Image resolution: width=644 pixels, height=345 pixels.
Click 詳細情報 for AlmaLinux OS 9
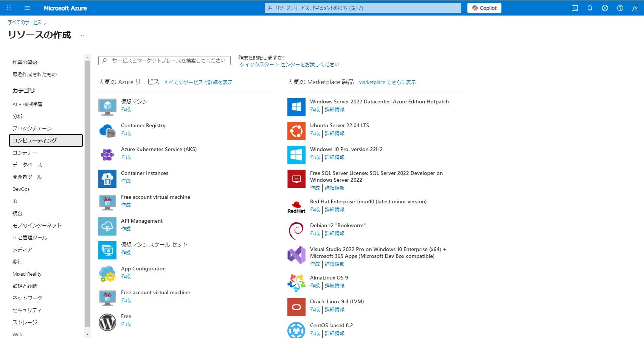335,286
